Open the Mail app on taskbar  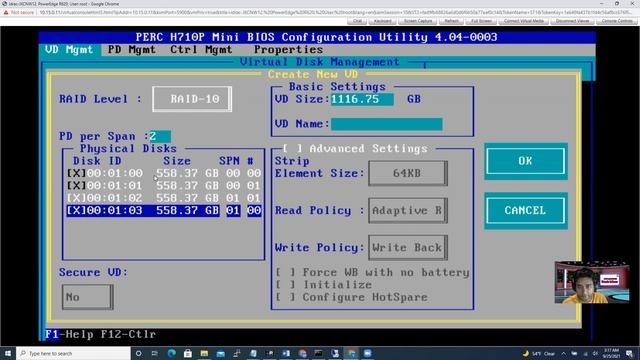tap(221, 353)
